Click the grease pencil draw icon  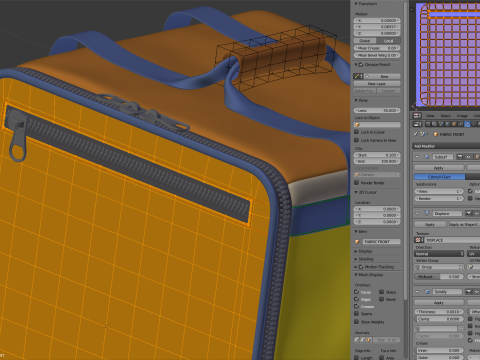[358, 76]
